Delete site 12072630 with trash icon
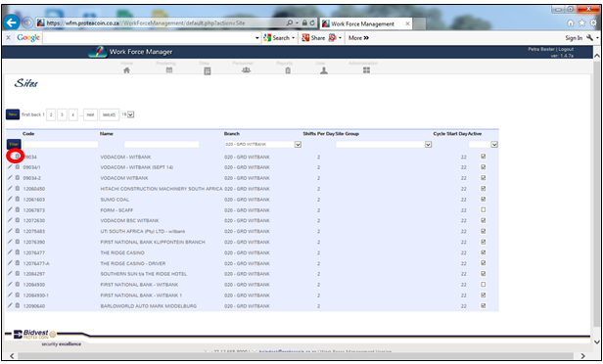 [18, 220]
